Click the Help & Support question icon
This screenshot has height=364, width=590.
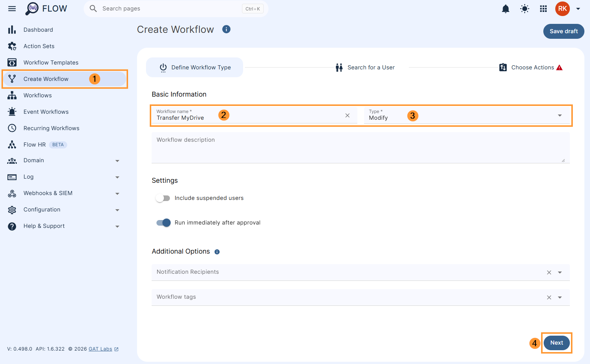[12, 226]
